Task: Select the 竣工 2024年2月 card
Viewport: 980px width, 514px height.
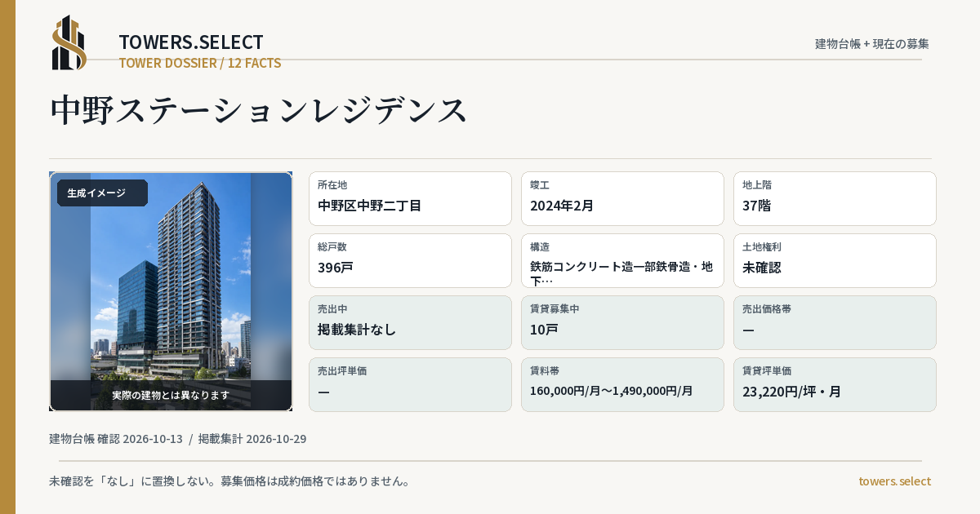Action: coord(622,198)
